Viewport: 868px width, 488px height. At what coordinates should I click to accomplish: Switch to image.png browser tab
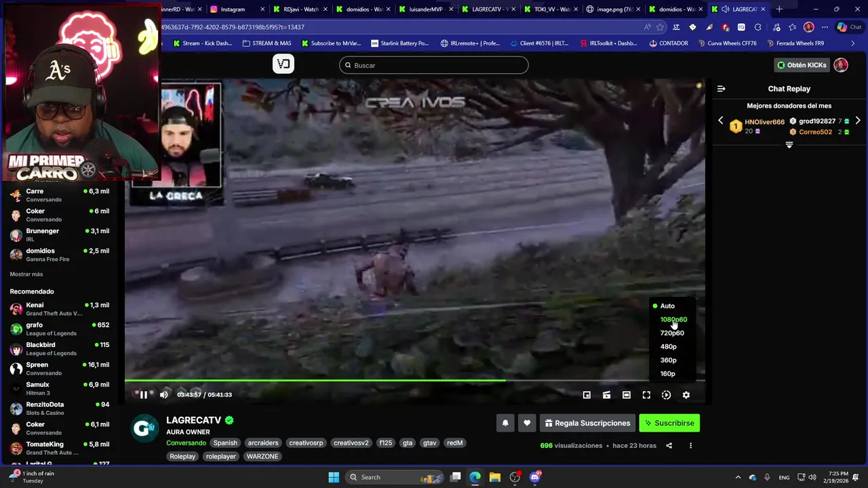[x=613, y=9]
